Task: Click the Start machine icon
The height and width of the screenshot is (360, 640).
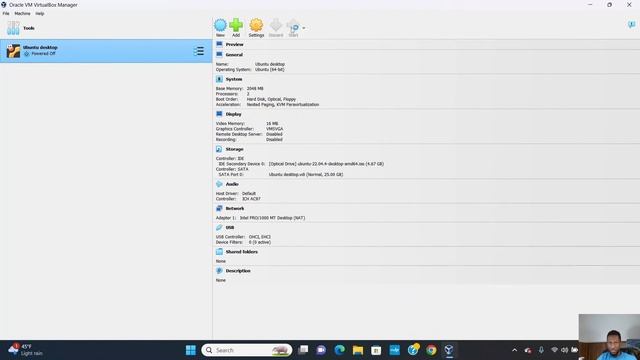Action: (x=293, y=25)
